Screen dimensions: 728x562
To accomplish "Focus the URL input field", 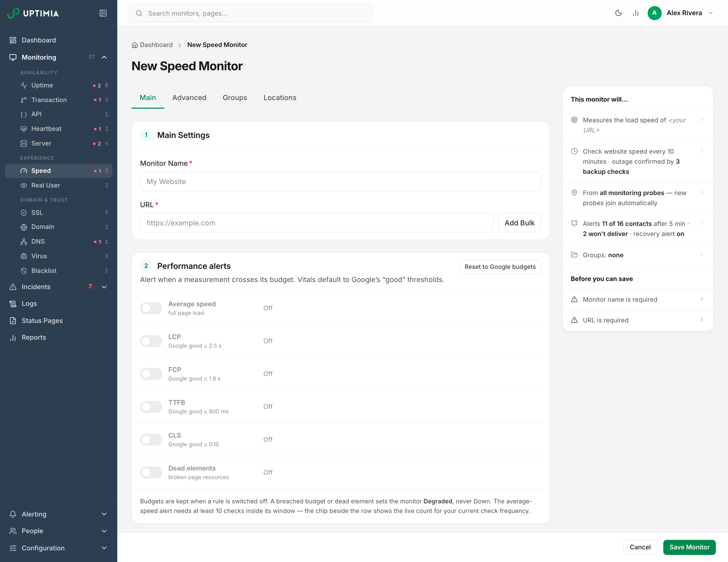I will coord(317,223).
